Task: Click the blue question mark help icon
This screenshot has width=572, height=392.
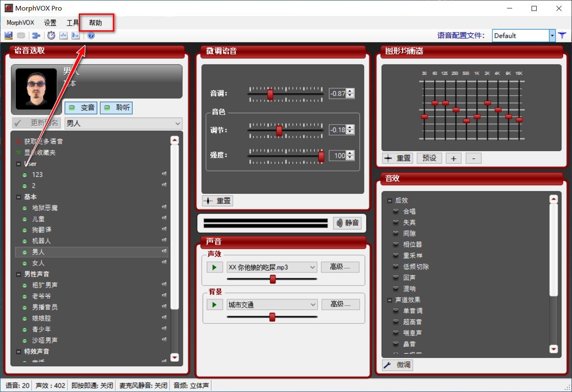Action: coord(91,36)
